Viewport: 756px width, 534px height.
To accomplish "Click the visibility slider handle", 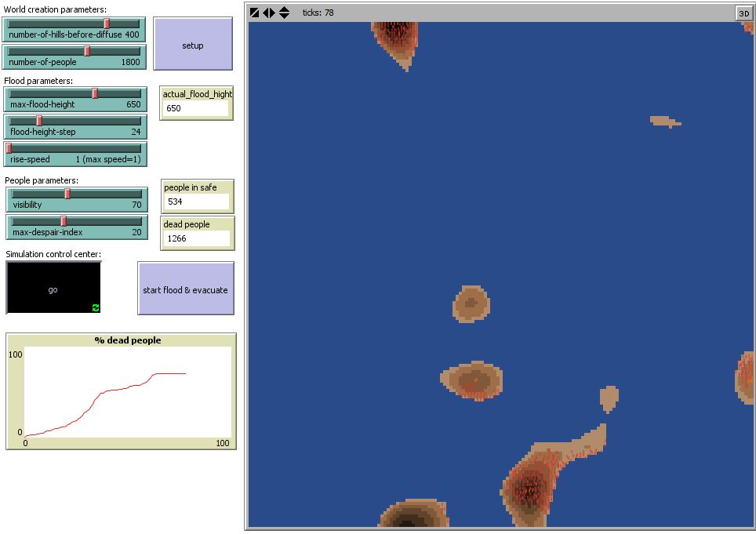I will click(x=67, y=194).
